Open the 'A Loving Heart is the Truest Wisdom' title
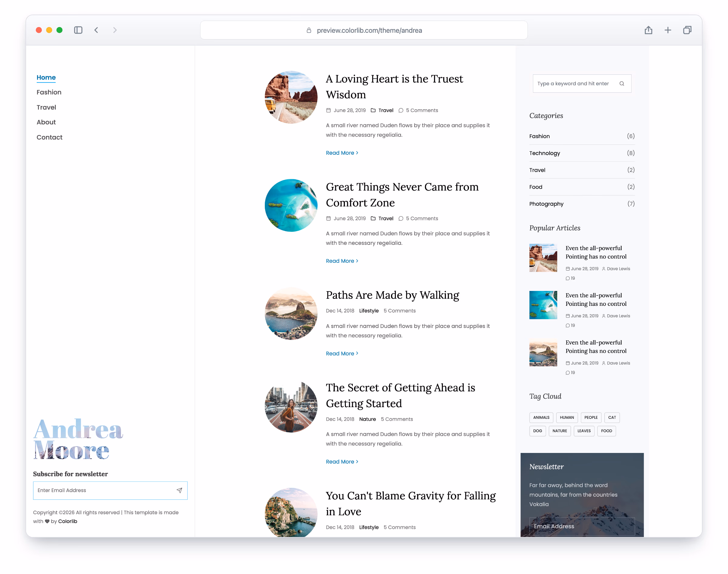This screenshot has height=574, width=728. 394,86
